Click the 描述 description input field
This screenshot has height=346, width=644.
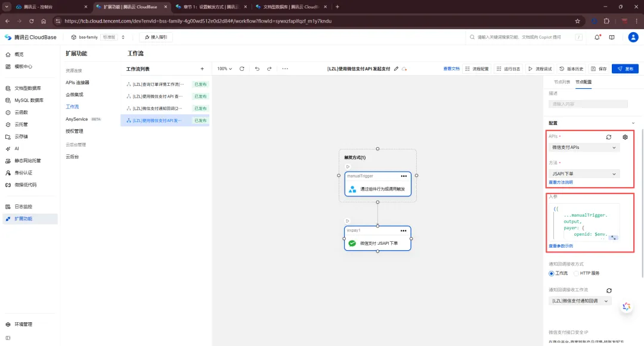click(588, 104)
